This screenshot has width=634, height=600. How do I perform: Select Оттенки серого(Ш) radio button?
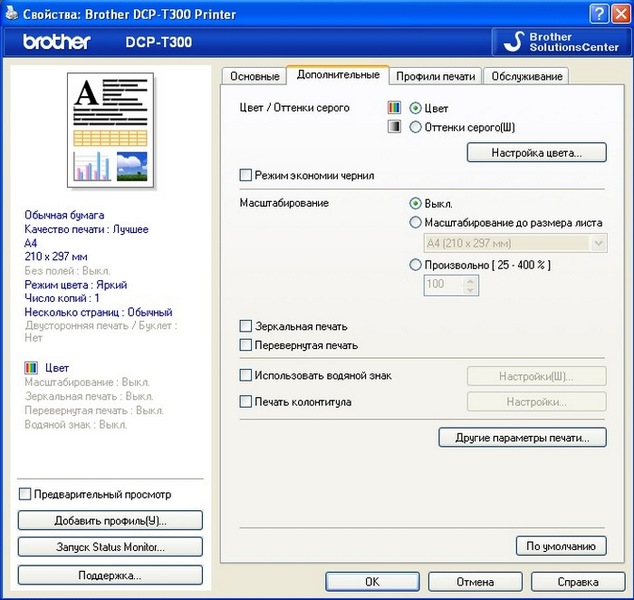point(415,127)
